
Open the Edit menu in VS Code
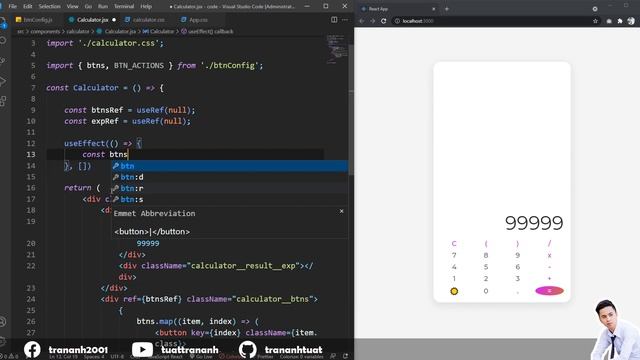pos(27,7)
